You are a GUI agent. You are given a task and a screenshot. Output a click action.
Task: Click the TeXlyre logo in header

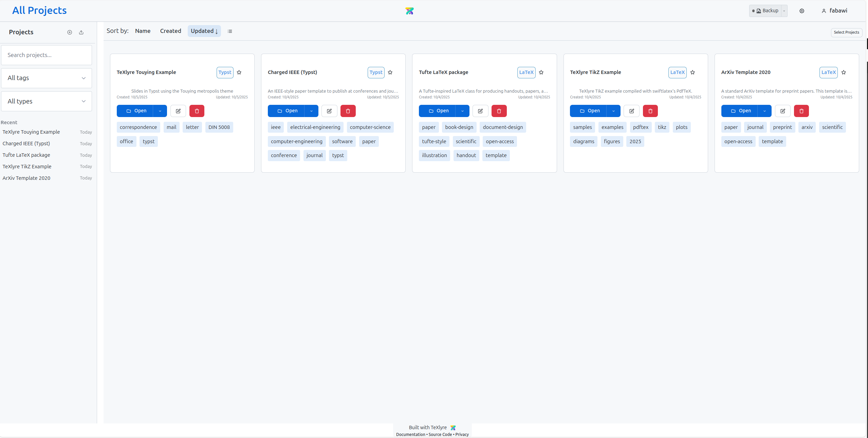click(409, 11)
